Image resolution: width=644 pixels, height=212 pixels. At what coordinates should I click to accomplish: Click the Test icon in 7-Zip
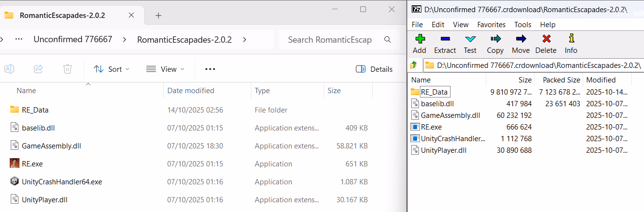pyautogui.click(x=470, y=43)
